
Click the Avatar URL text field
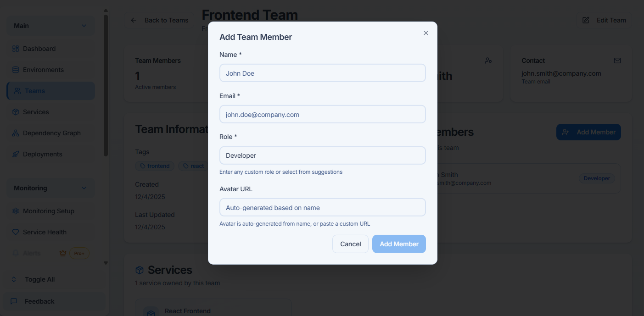coord(322,208)
